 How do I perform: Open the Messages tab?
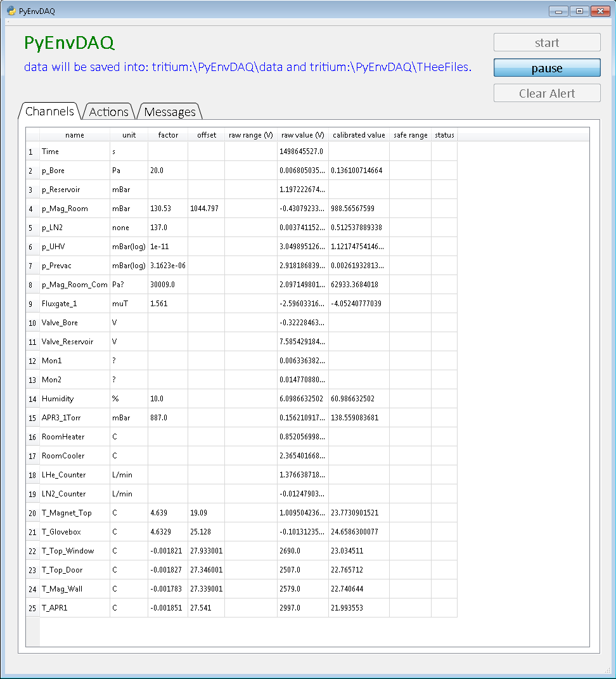click(x=170, y=112)
